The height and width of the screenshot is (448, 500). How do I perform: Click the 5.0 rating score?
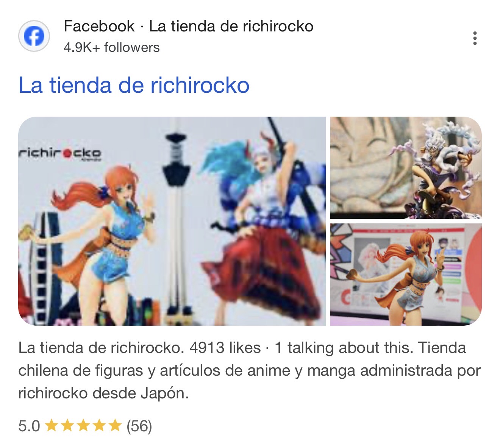(x=29, y=426)
